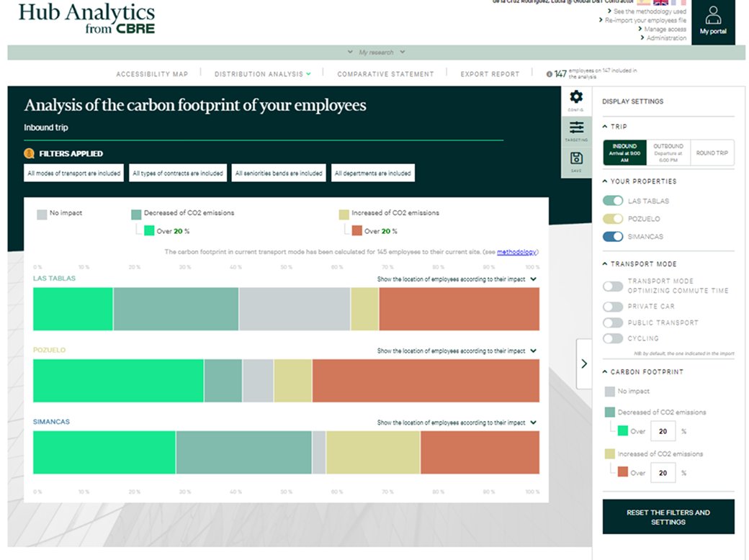The width and height of the screenshot is (749, 560).
Task: Expand employee location for Pozuelo
Action: (457, 351)
